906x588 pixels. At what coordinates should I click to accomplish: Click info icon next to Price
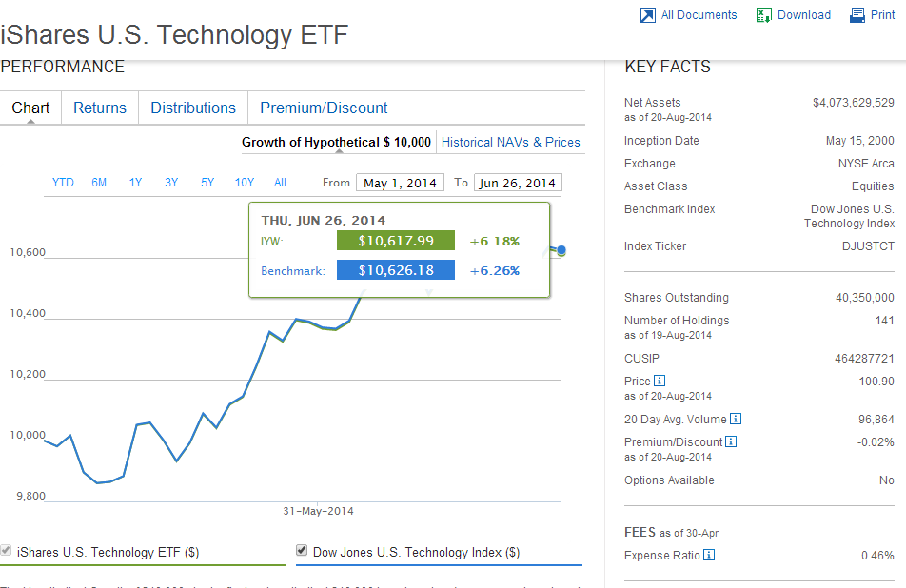pos(660,382)
